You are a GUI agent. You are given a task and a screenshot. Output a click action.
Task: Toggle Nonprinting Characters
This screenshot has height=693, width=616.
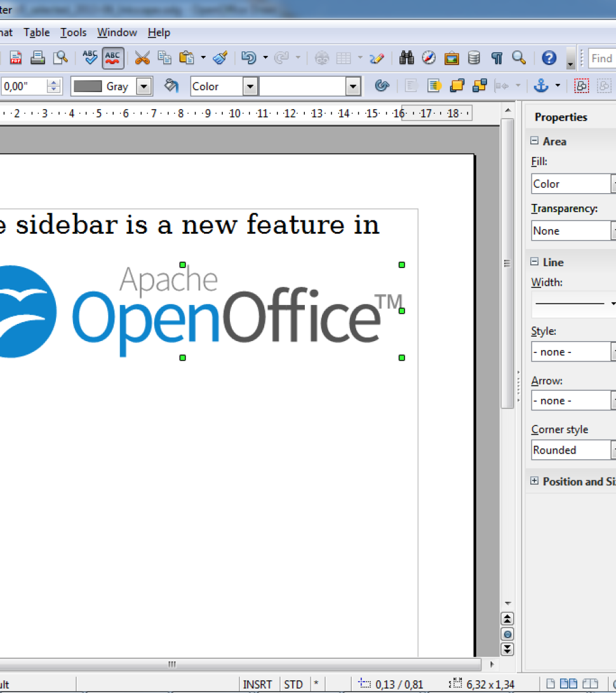[x=497, y=58]
